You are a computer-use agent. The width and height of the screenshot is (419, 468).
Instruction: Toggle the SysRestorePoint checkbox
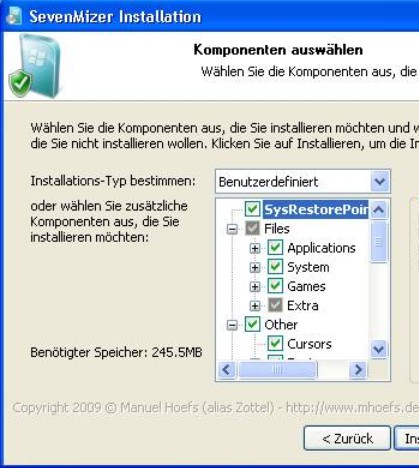pos(252,209)
